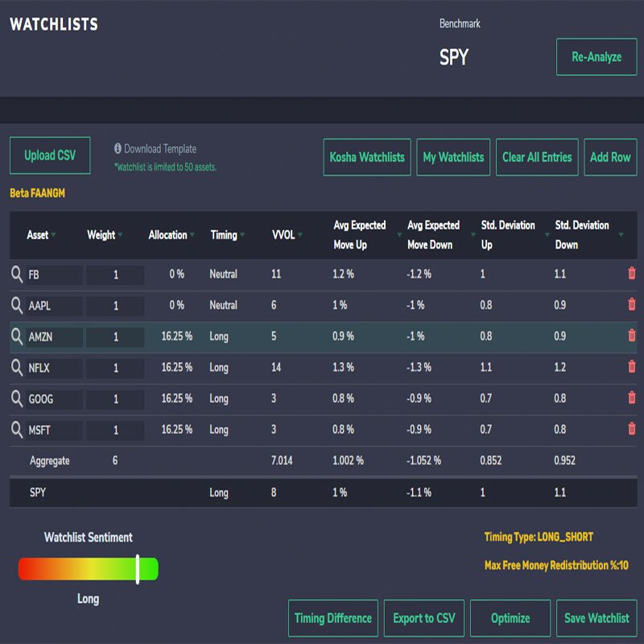The image size is (644, 644).
Task: Click the Re-Analyze button
Action: click(x=597, y=57)
